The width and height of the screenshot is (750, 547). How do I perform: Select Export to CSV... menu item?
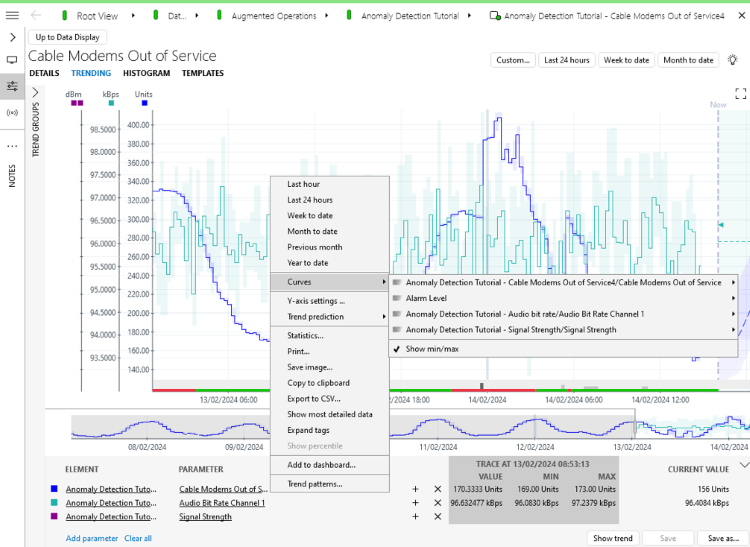(330, 399)
